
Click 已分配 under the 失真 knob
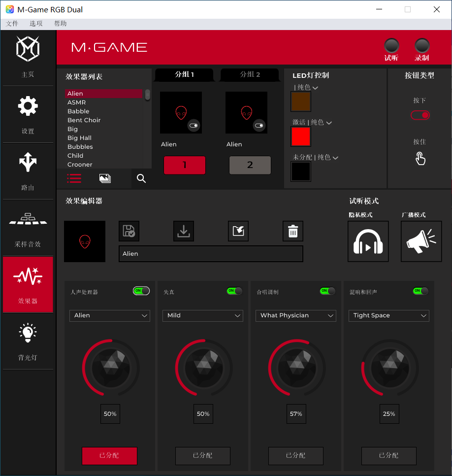coord(203,456)
